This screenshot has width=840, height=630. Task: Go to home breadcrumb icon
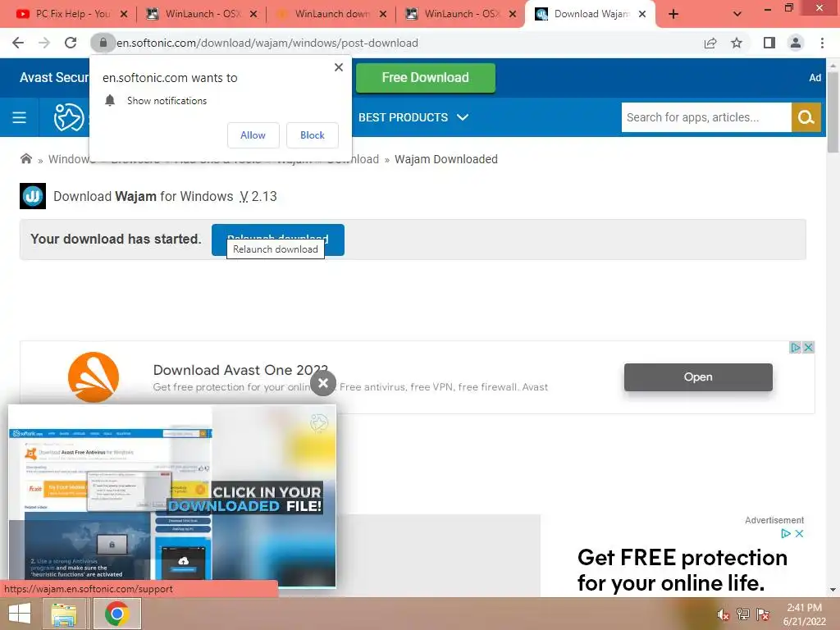25,158
